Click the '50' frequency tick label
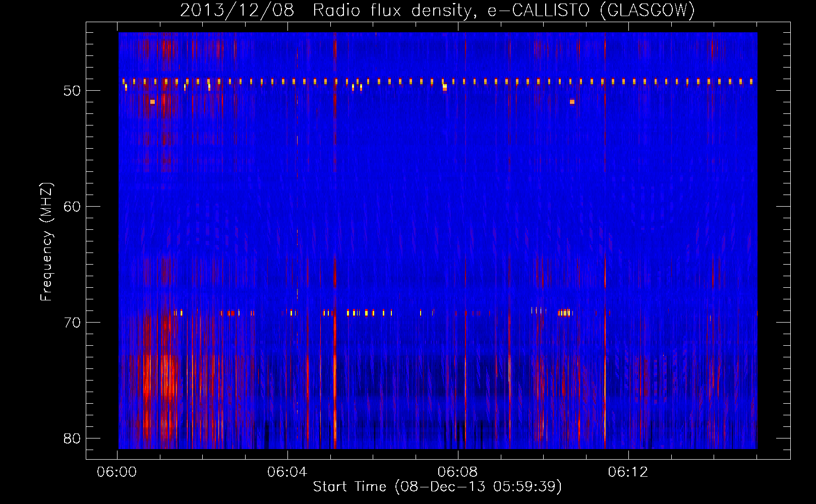Viewport: 816px width, 504px height. [x=72, y=91]
